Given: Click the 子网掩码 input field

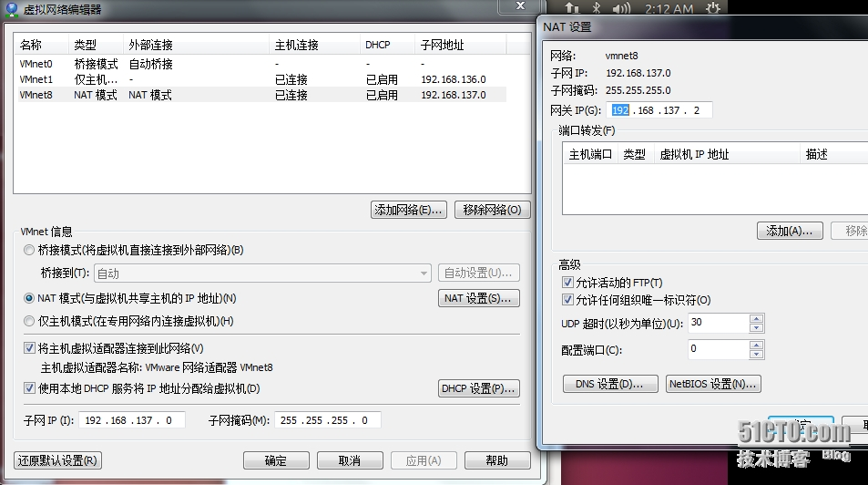Looking at the screenshot, I should click(x=328, y=420).
